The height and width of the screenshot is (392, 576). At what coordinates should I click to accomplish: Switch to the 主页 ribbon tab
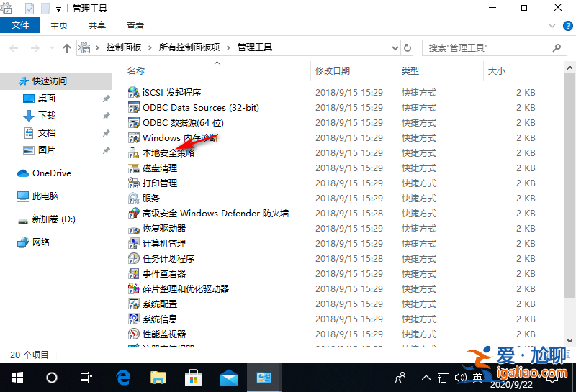pos(59,25)
